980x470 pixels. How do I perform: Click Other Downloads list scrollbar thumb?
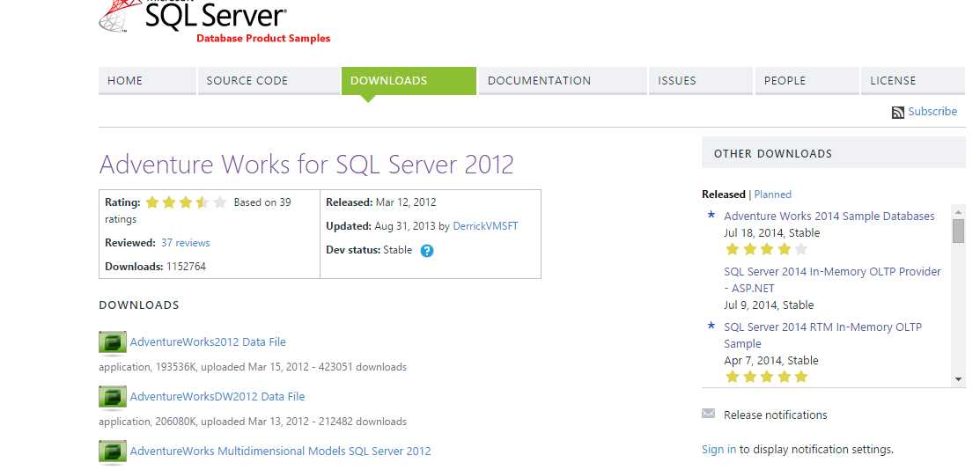[x=958, y=230]
